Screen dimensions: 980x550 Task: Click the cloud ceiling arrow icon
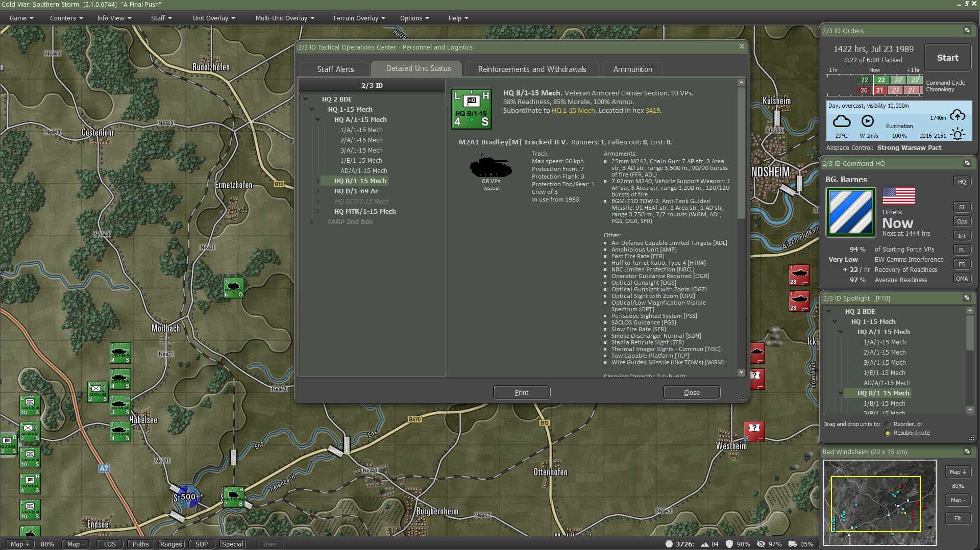pyautogui.click(x=958, y=116)
